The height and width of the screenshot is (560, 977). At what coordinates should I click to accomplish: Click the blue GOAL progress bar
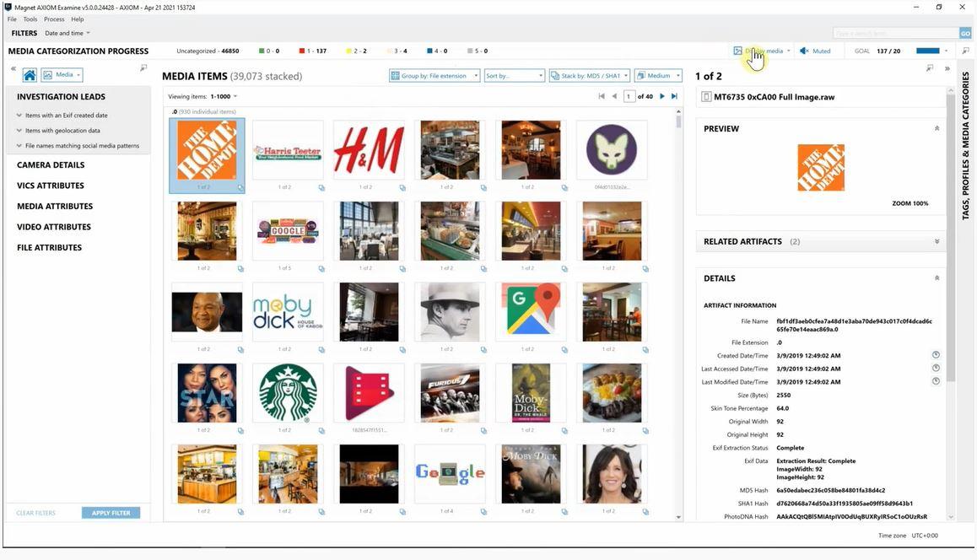point(928,51)
